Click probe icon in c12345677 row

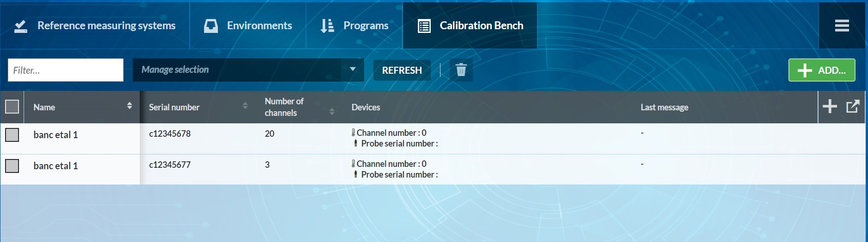click(x=355, y=174)
